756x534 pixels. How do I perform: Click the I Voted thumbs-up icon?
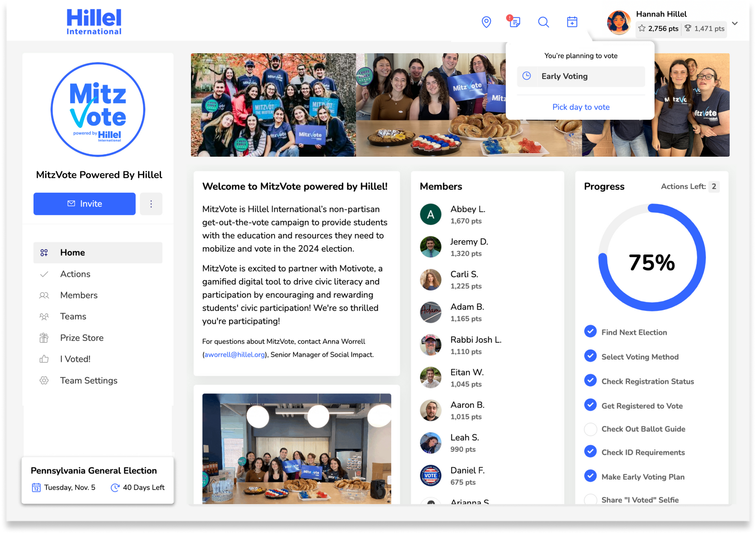[44, 359]
